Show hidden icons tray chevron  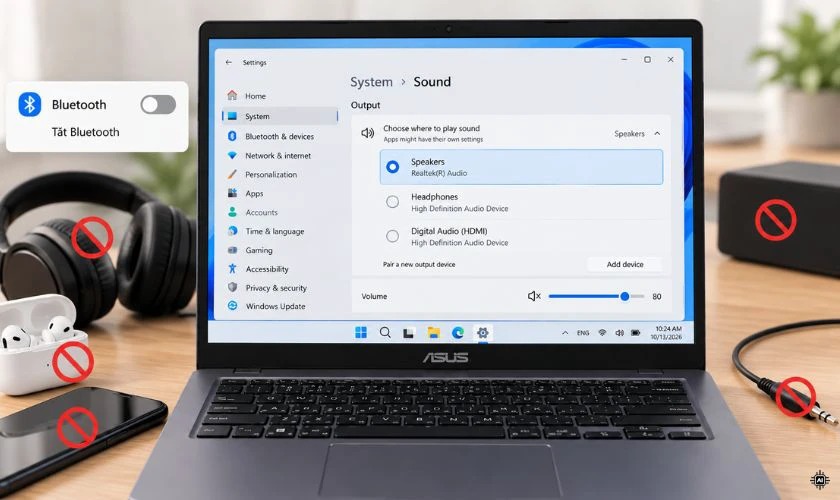[565, 333]
